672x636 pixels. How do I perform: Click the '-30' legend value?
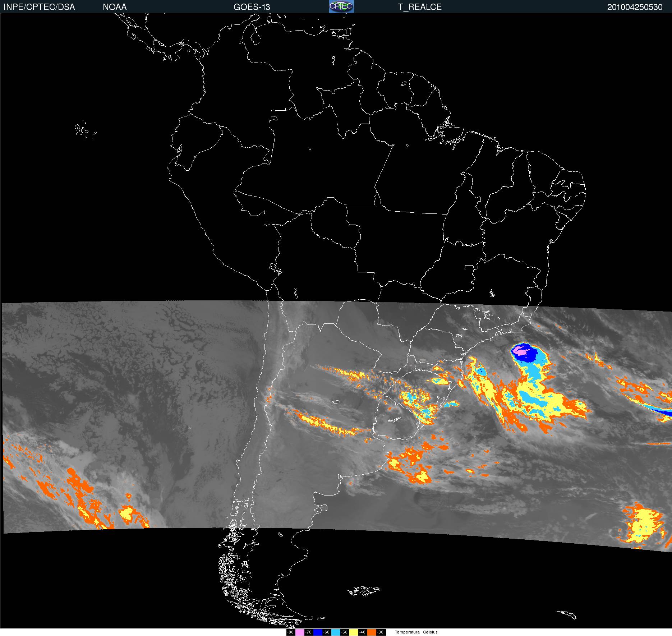[380, 632]
